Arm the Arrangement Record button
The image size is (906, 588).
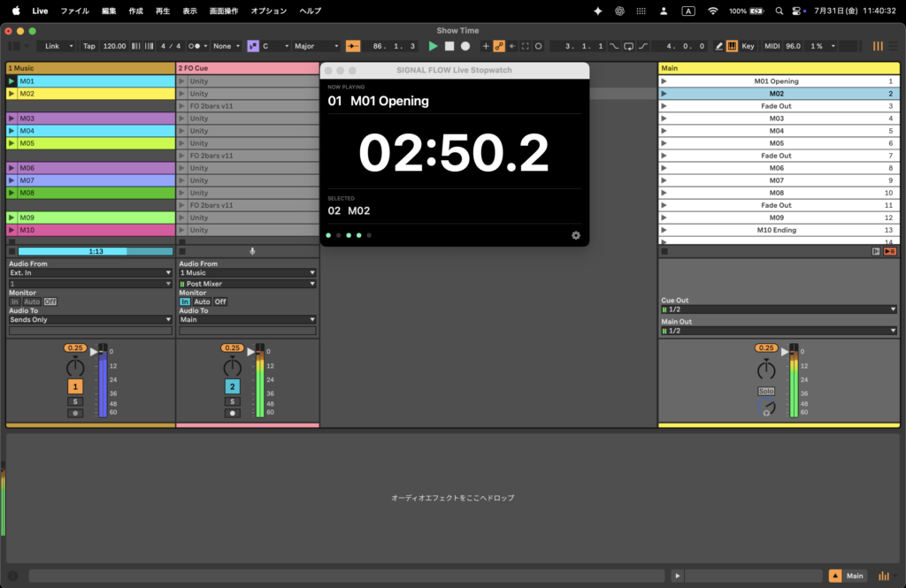pyautogui.click(x=465, y=46)
